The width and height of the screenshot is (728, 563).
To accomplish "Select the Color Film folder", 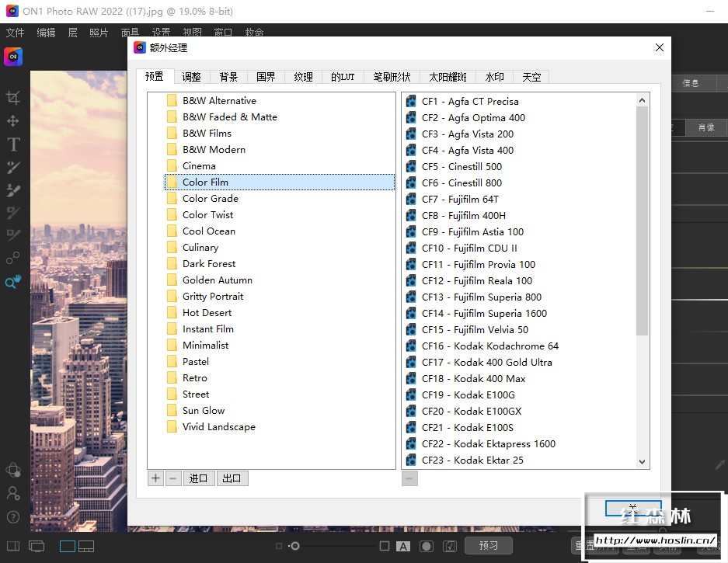I will [280, 182].
